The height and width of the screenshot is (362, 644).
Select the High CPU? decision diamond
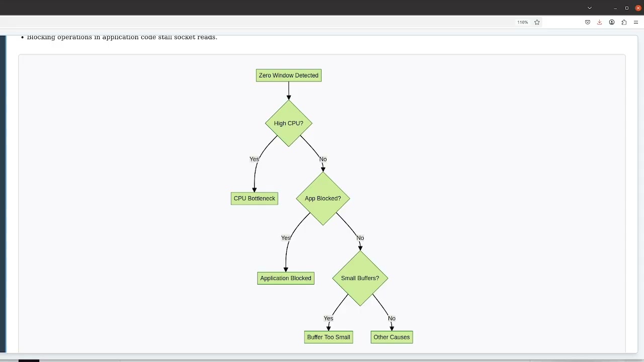click(289, 123)
